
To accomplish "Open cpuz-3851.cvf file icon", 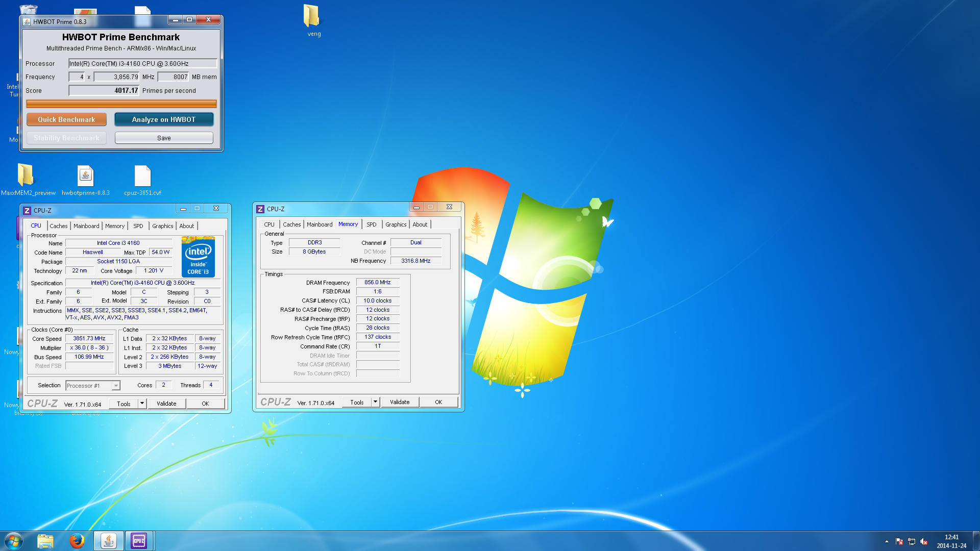I will click(x=142, y=176).
